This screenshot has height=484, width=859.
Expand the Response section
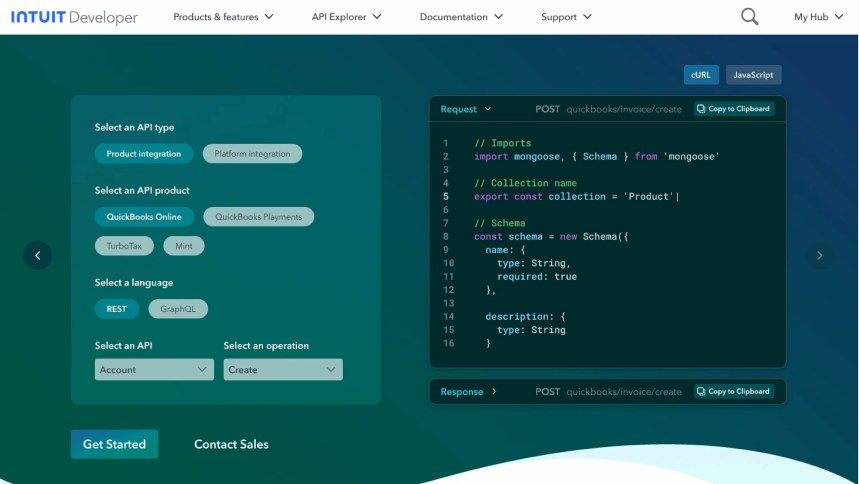(468, 392)
